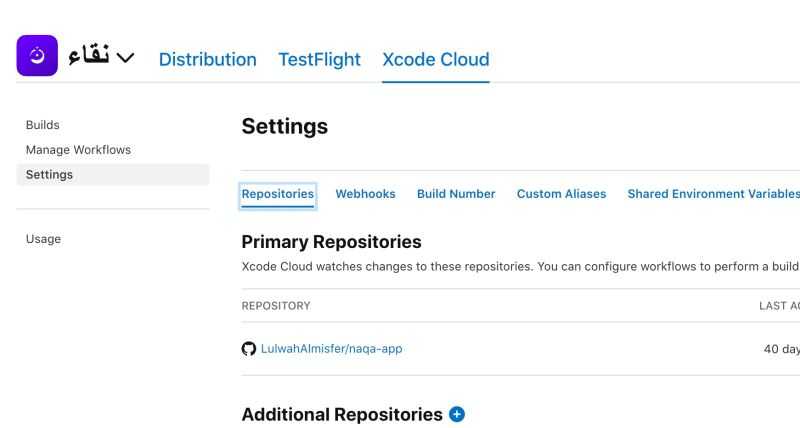The width and height of the screenshot is (800, 428).
Task: Select Settings in the sidebar
Action: (50, 175)
